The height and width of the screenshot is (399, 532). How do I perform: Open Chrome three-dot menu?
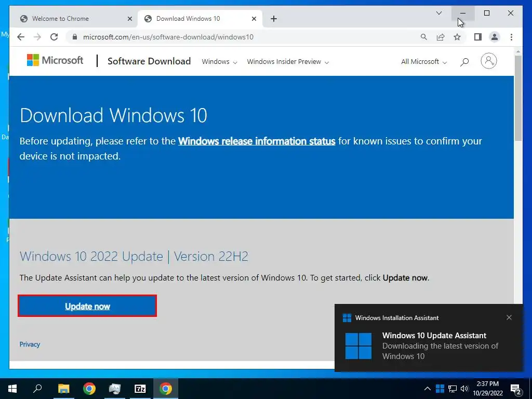[511, 37]
